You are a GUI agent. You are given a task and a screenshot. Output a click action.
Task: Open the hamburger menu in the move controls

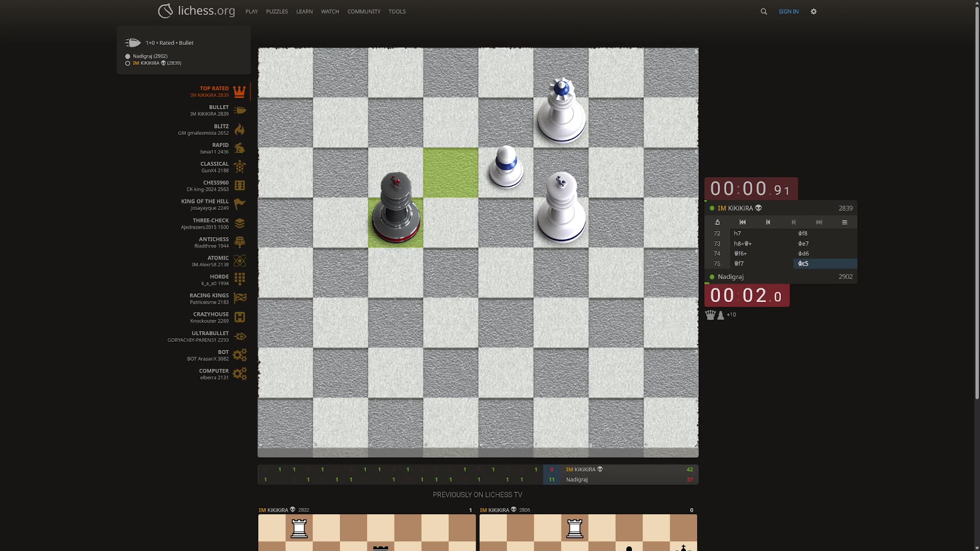pos(845,222)
